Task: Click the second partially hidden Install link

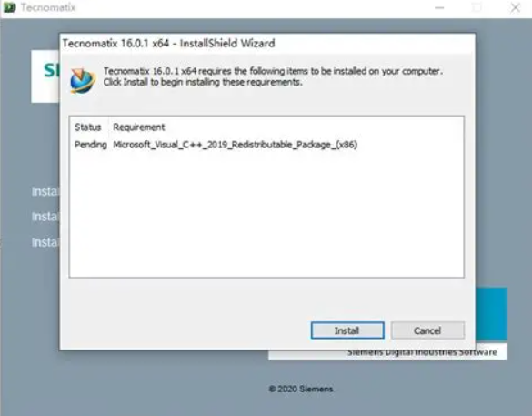Action: coord(45,217)
